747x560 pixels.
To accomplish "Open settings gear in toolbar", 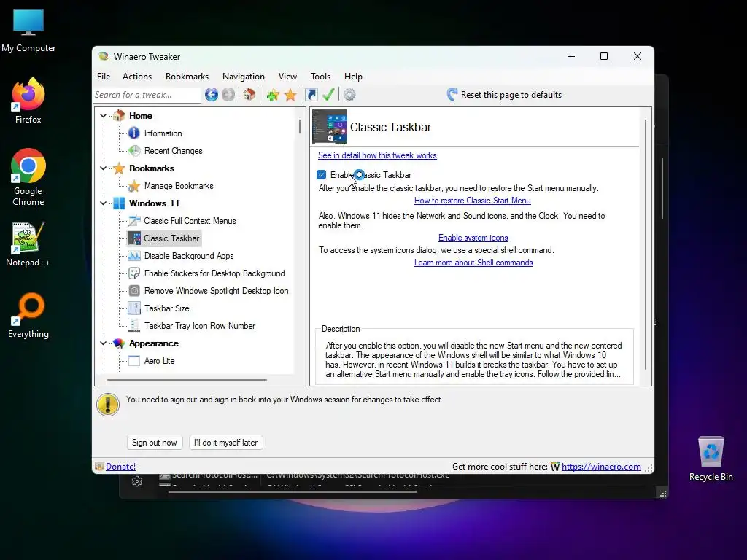I will point(349,95).
